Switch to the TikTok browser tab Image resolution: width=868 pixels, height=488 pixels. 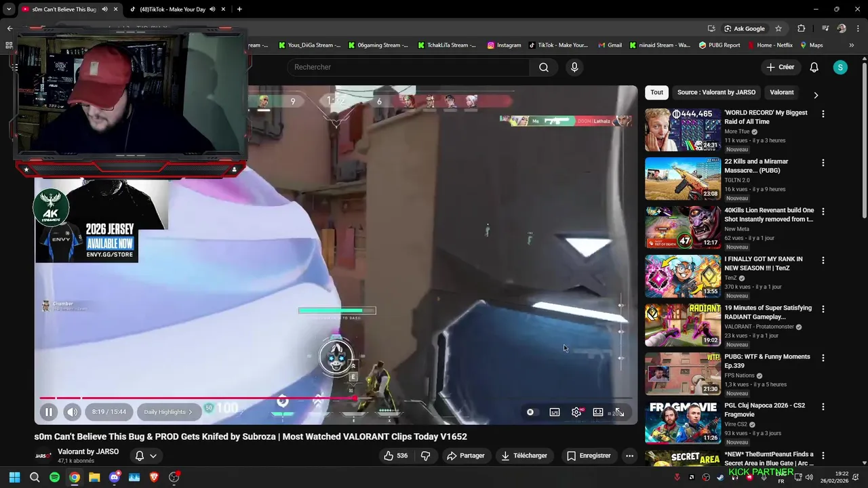(x=173, y=9)
